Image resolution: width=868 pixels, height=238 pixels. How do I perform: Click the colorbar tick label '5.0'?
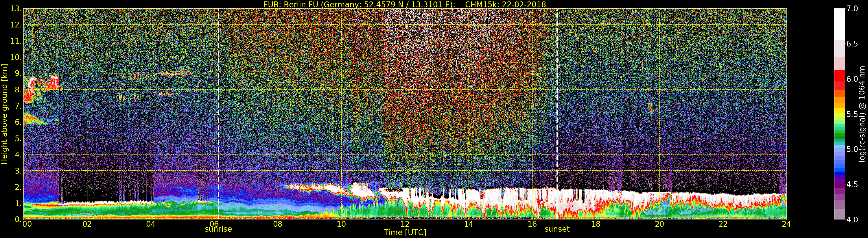point(852,149)
